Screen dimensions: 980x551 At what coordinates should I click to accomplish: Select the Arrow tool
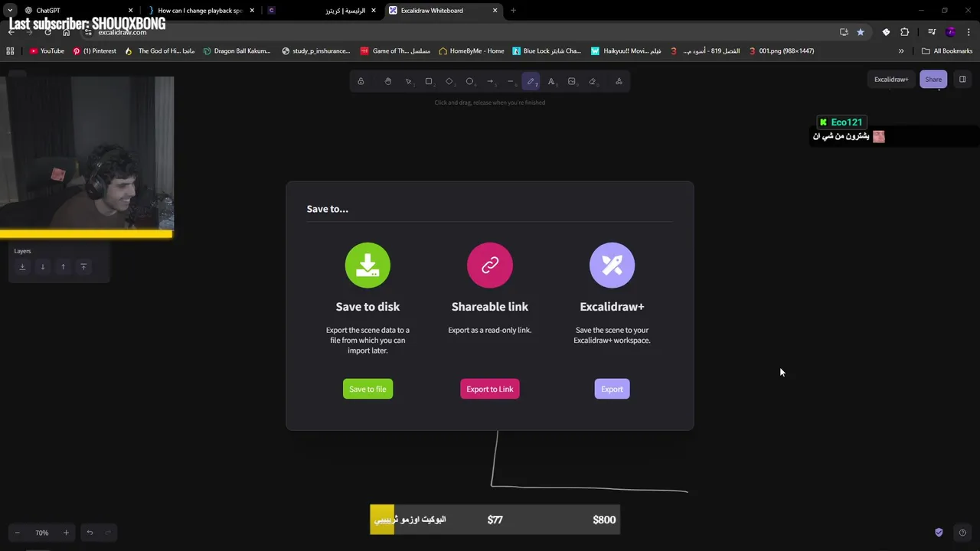point(490,81)
